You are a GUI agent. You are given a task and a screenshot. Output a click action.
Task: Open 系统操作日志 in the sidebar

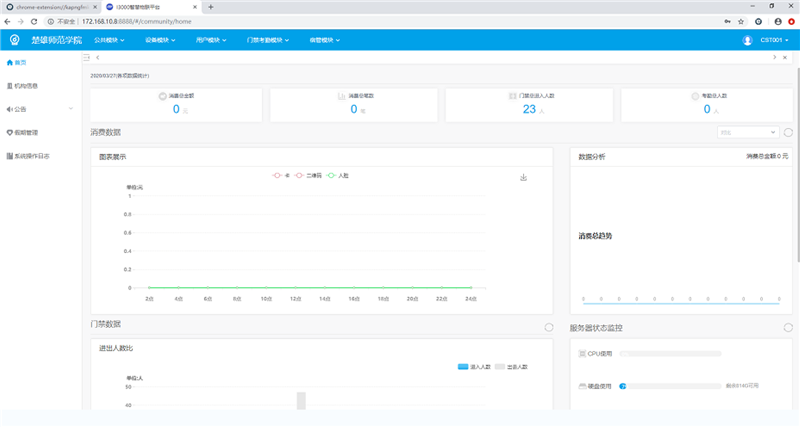point(28,156)
